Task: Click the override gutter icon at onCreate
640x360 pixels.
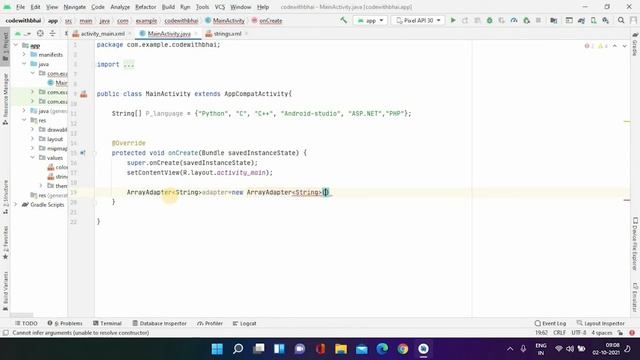Action: coord(83,153)
